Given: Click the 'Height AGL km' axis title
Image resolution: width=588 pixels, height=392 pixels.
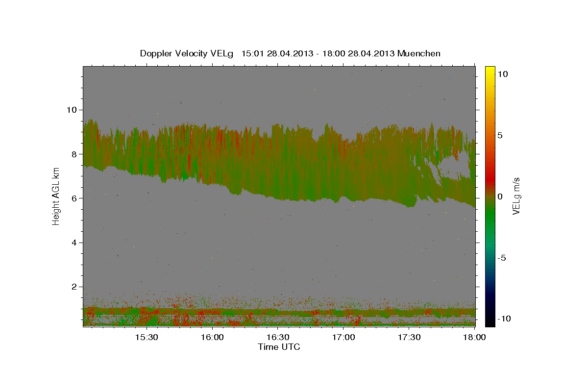Looking at the screenshot, I should [56, 196].
